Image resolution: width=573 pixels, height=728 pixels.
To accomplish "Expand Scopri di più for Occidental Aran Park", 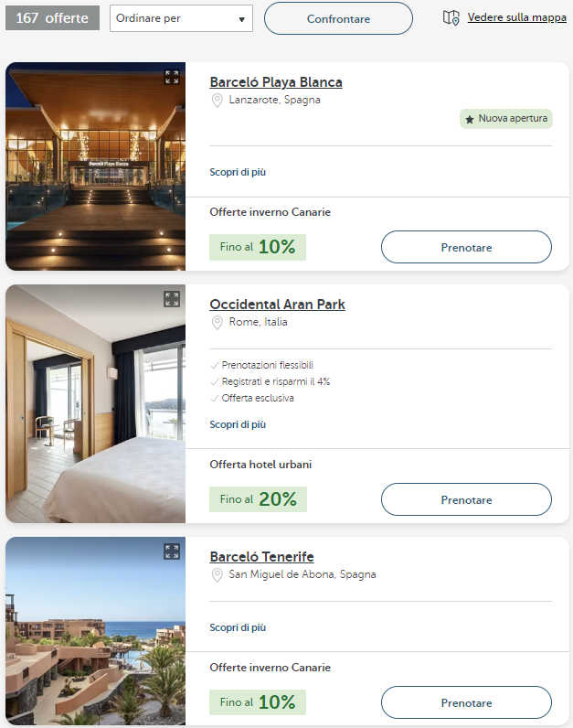I will pyautogui.click(x=238, y=424).
